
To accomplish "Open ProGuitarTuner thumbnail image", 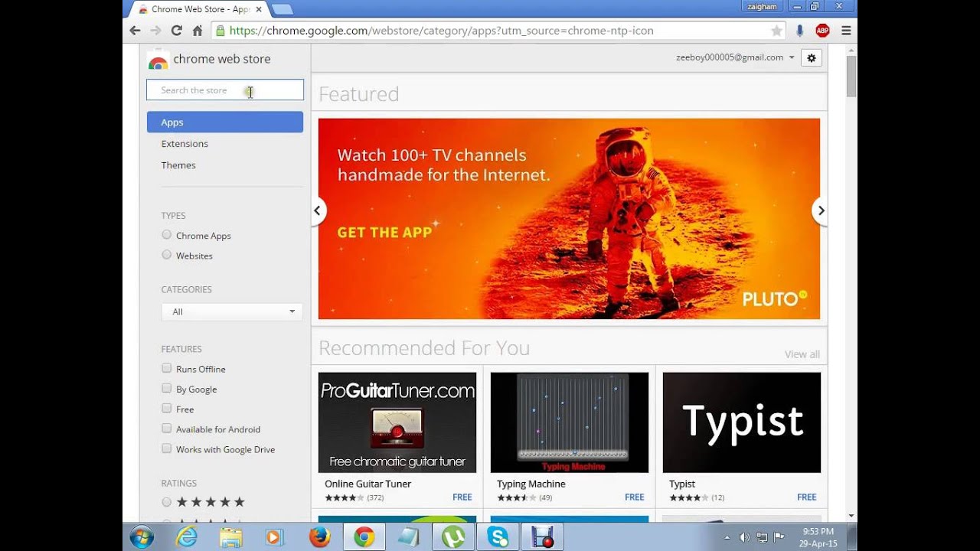I will point(397,422).
